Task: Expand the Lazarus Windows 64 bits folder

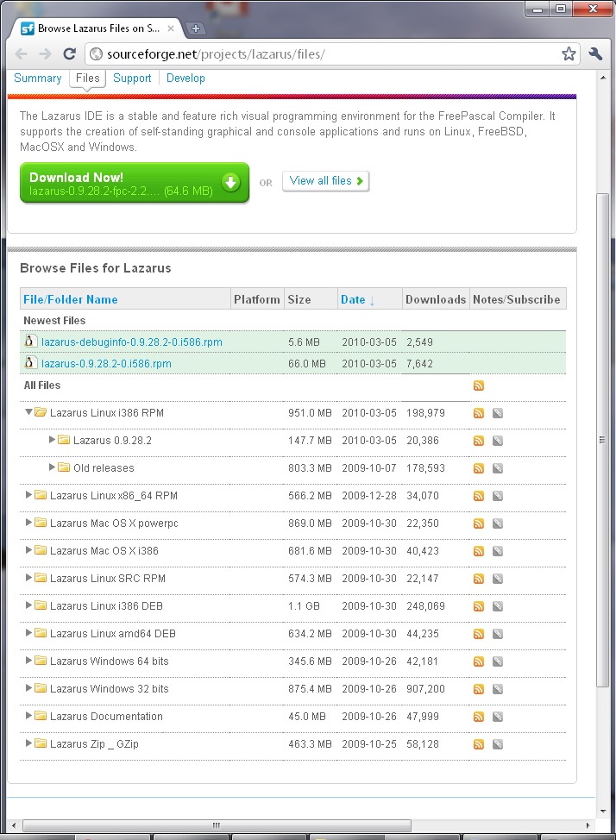Action: click(x=29, y=661)
